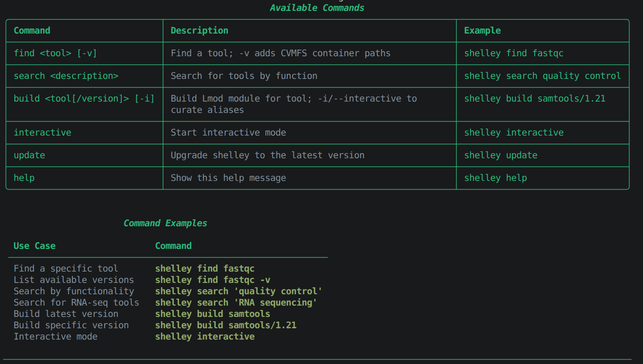Click the 'Use Case' column header

(34, 246)
